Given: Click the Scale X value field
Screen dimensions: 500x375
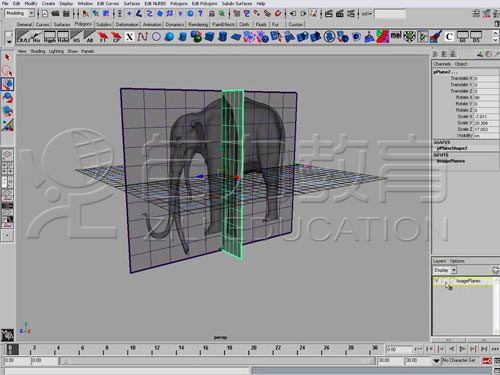Looking at the screenshot, I should pos(486,117).
